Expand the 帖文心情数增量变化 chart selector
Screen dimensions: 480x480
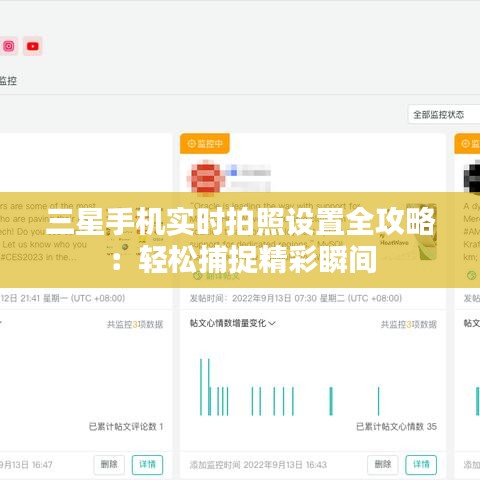tap(232, 323)
